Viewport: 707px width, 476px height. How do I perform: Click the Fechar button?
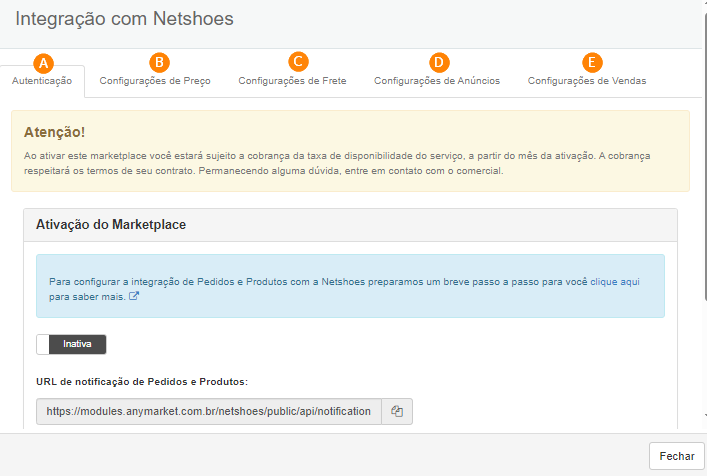tap(676, 456)
